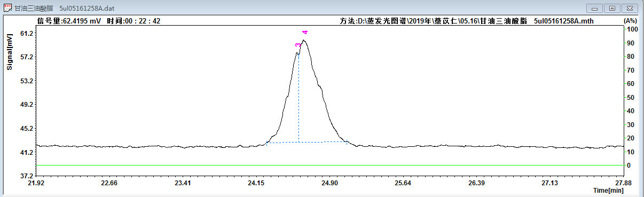The height and width of the screenshot is (197, 644).
Task: Close the 甘油三油酸脂 chromatogram window
Action: coord(630,8)
